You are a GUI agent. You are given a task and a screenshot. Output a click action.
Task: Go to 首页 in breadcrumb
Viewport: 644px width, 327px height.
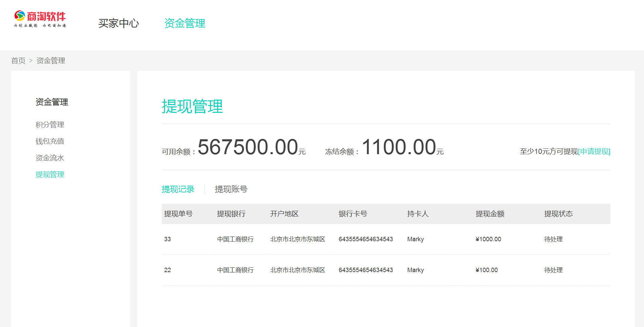[x=18, y=61]
